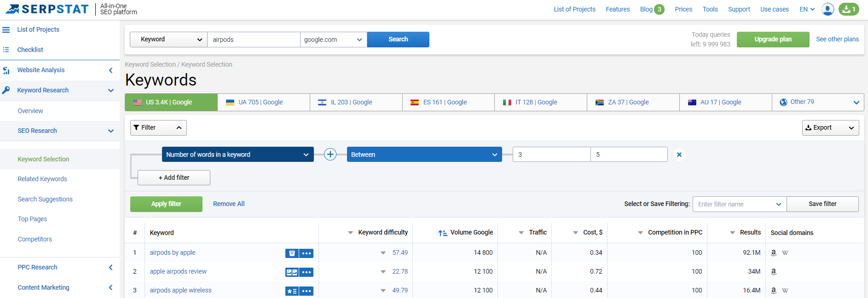
Task: Click the List of Projects hamburger icon
Action: click(x=6, y=29)
